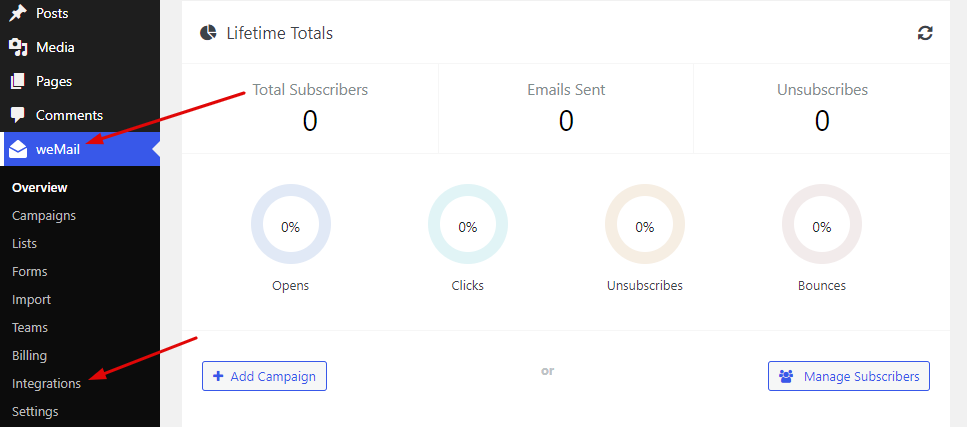Click the Comments speech bubble icon
The height and width of the screenshot is (427, 967).
pos(18,115)
